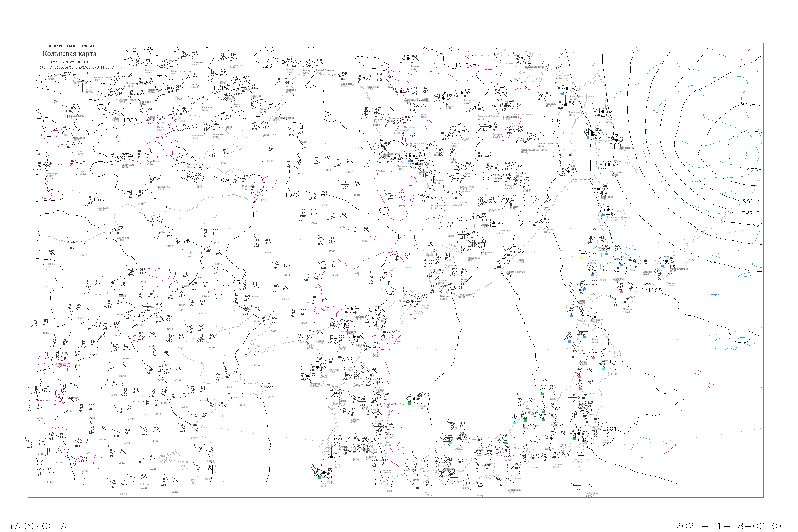
Task: Click the GrADS/COLA credit text
Action: tap(35, 526)
